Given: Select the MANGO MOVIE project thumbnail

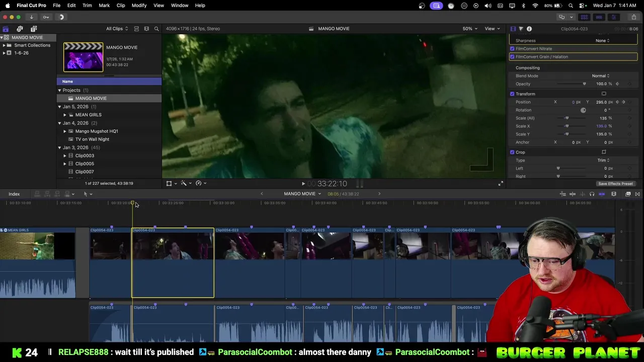Looking at the screenshot, I should point(83,57).
